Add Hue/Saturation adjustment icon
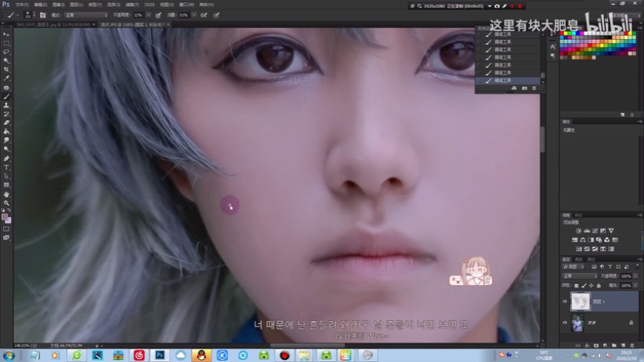644x362 pixels. 574,240
